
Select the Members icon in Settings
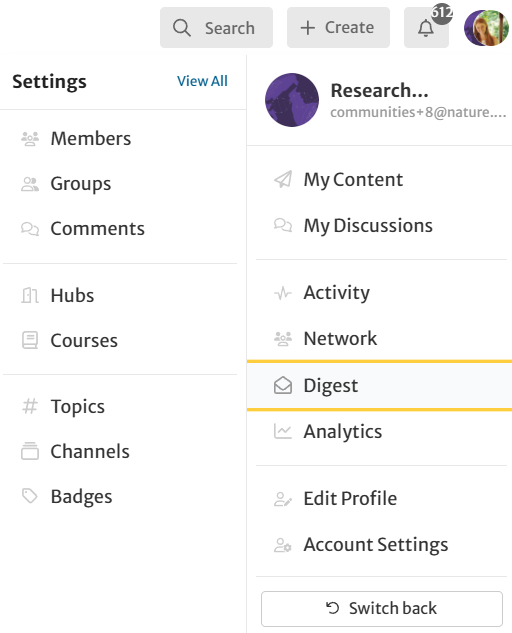(30, 139)
